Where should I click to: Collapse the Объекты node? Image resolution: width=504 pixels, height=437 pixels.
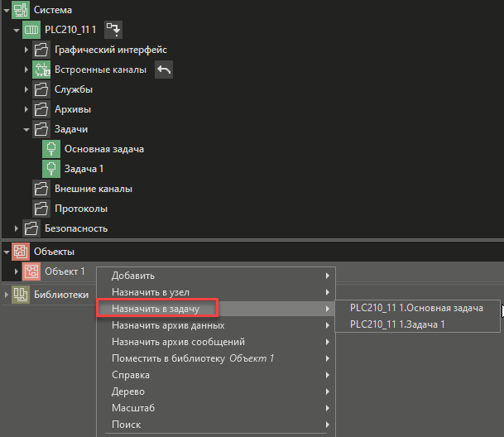pyautogui.click(x=7, y=252)
